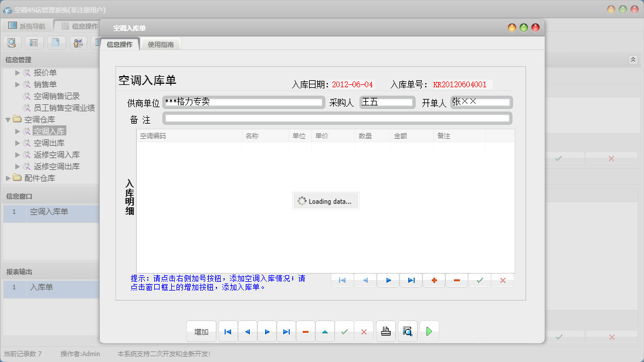
Task: Click the green run arrow icon
Action: tap(429, 331)
